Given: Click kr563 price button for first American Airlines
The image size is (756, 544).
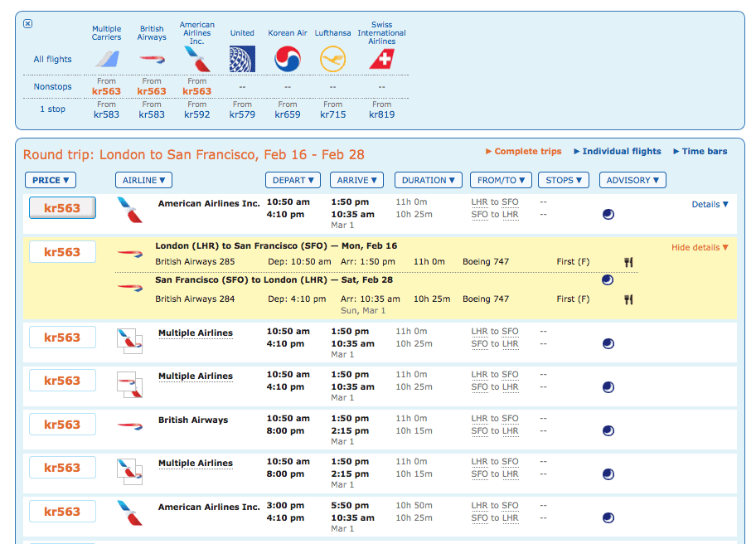Looking at the screenshot, I should click(62, 208).
